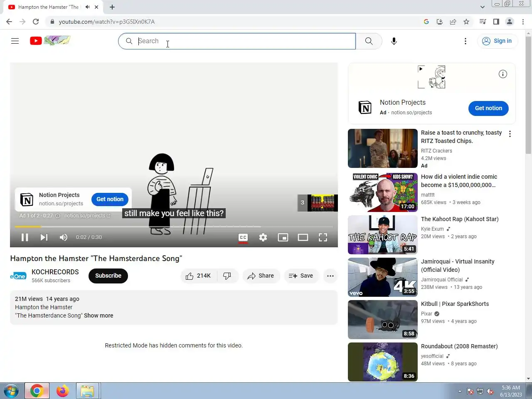
Task: Show hidden tray icons arrow
Action: pos(460,391)
